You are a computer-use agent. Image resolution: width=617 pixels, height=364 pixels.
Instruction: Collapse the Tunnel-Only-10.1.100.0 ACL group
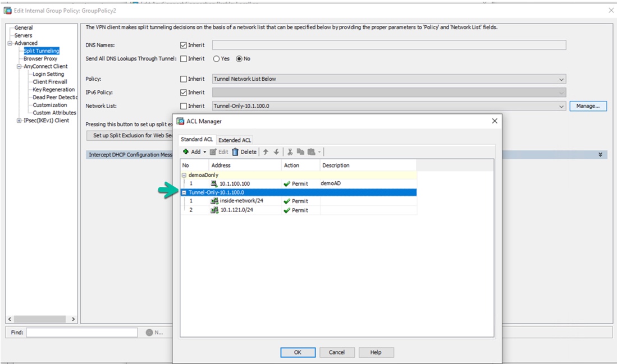coord(185,192)
